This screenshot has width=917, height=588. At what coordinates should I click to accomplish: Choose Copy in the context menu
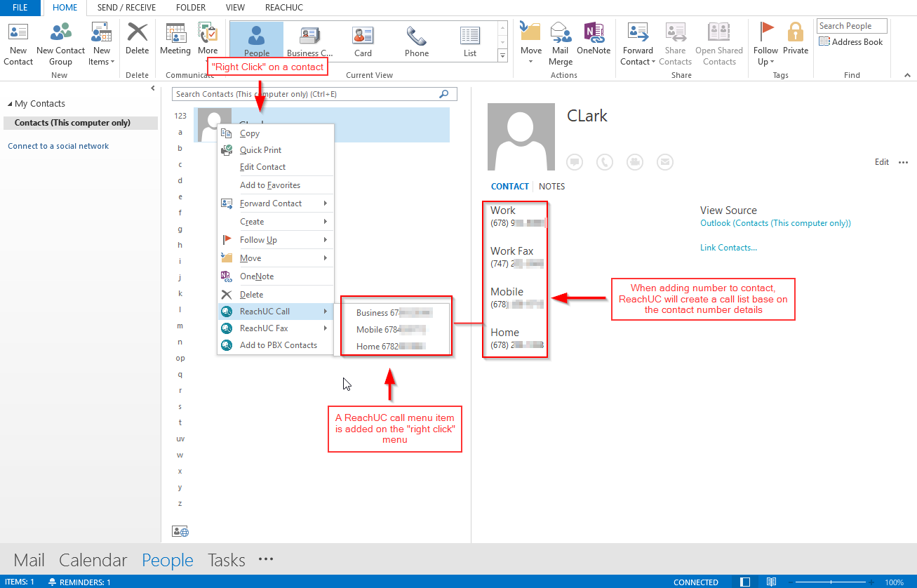tap(275, 133)
